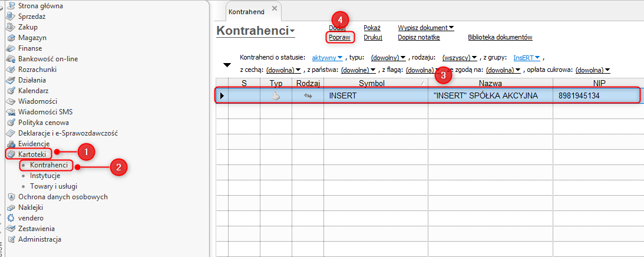Open the opłata cukrowa (dowolna) filter
Viewport: 644px width, 257px height.
(x=593, y=70)
